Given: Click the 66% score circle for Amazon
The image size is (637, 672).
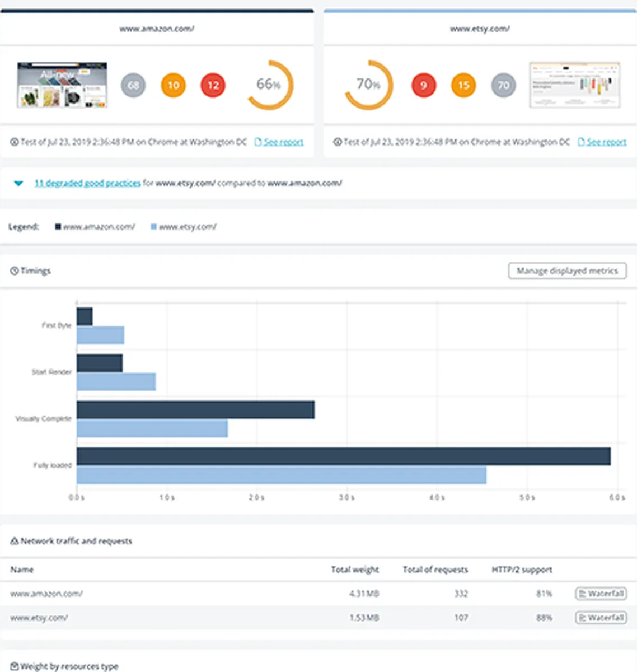Looking at the screenshot, I should [270, 85].
